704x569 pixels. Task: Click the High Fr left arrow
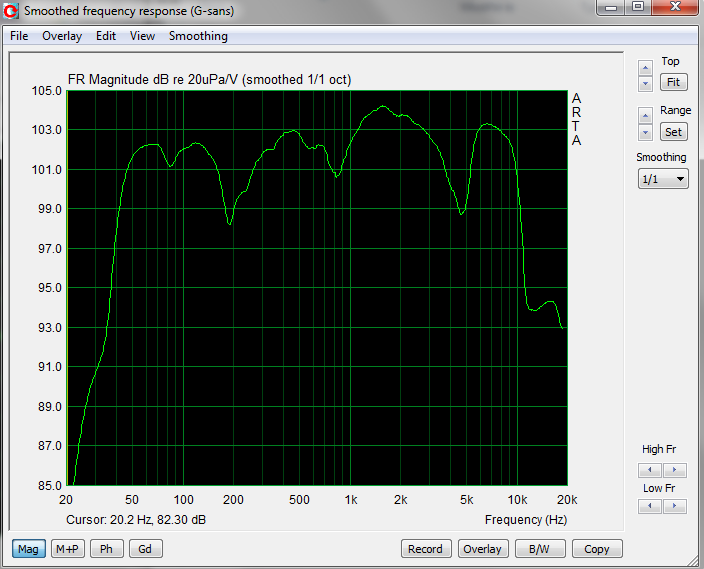[x=650, y=470]
